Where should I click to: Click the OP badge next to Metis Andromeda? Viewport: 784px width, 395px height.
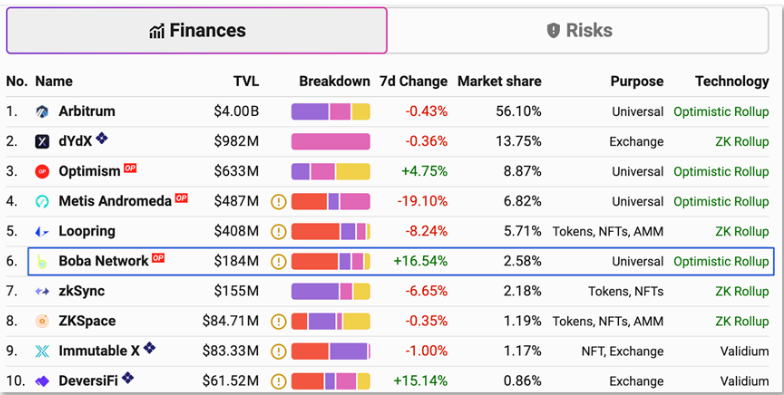[x=181, y=198]
